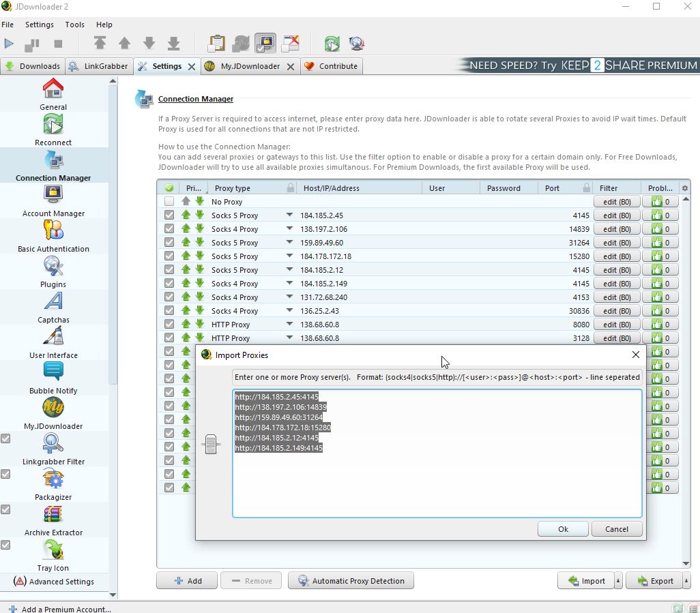Open the Bubble Notify settings
The image size is (700, 613).
tap(53, 378)
